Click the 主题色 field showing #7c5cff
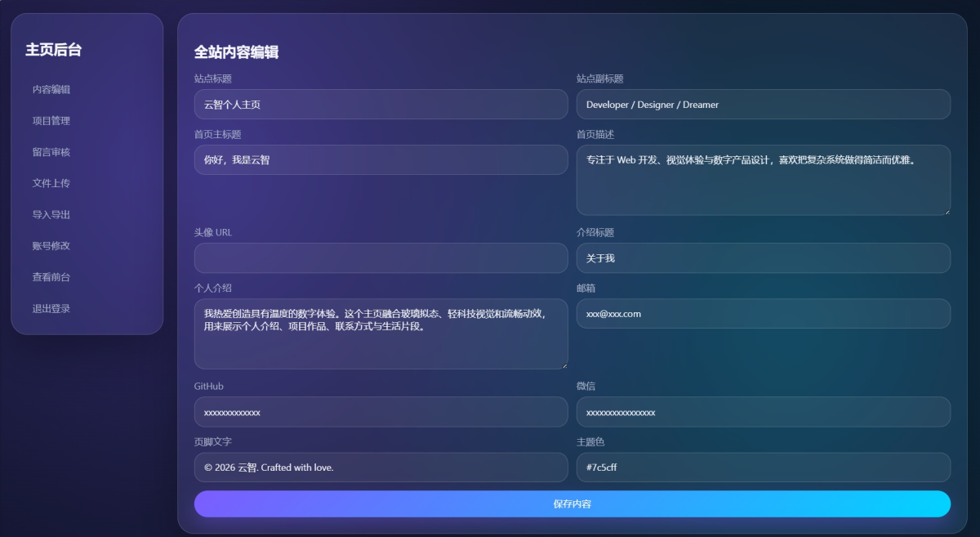Screen dimensions: 980x537 click(x=764, y=468)
